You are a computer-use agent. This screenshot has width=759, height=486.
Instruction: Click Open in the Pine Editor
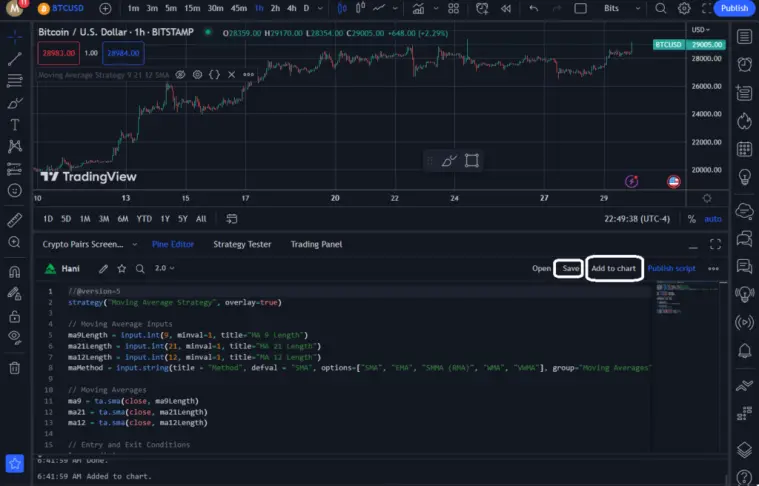(541, 269)
